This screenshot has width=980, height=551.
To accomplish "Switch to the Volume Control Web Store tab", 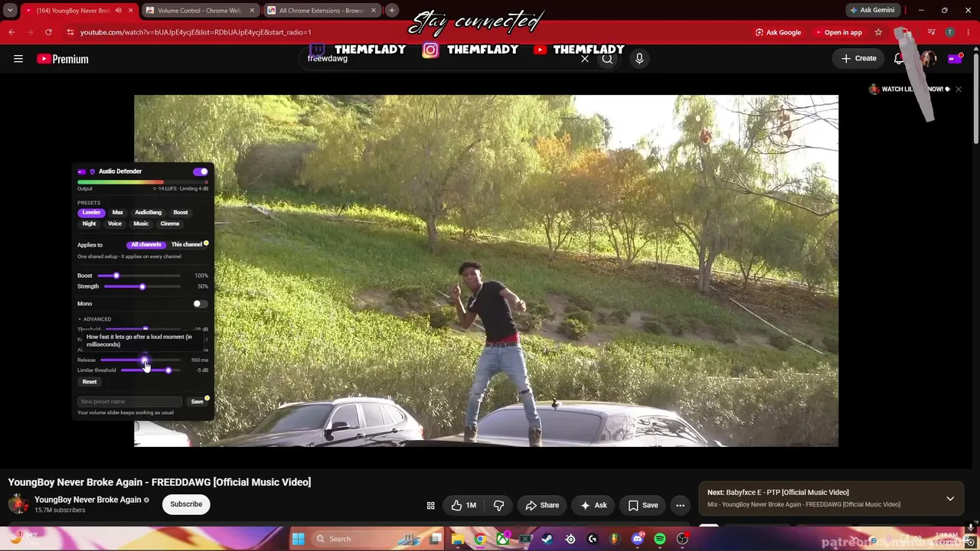I will coord(201,11).
